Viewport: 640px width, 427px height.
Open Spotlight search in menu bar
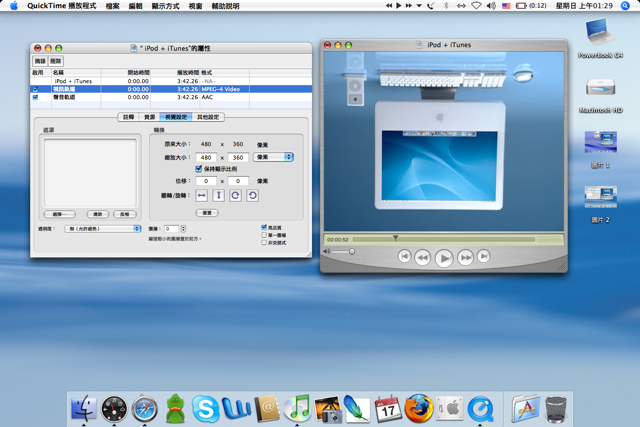tap(625, 6)
